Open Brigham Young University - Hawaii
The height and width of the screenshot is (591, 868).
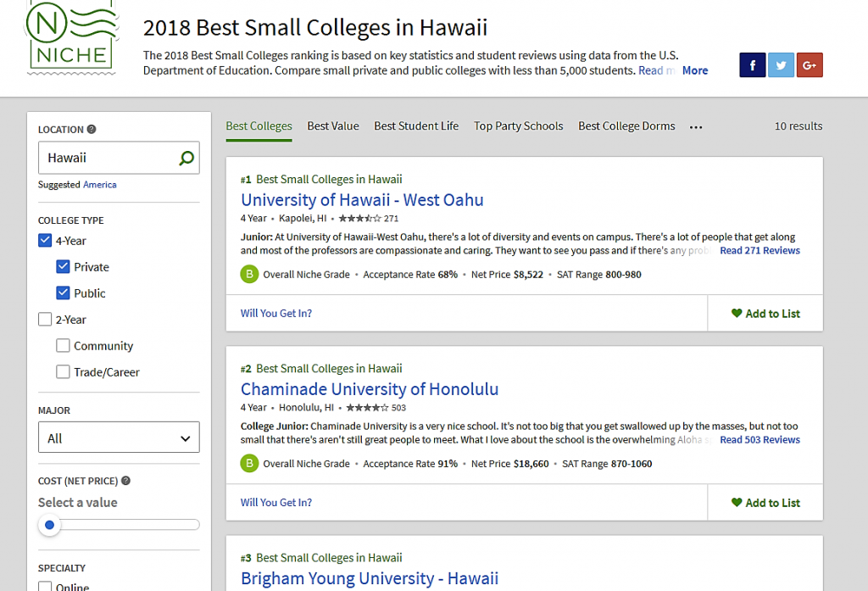370,578
